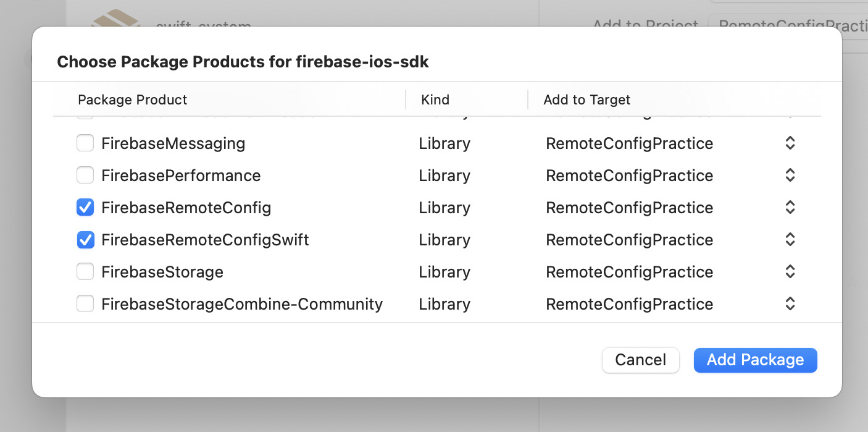The width and height of the screenshot is (868, 432).
Task: Check the FirebaseStorageCombine-Community package
Action: (85, 303)
